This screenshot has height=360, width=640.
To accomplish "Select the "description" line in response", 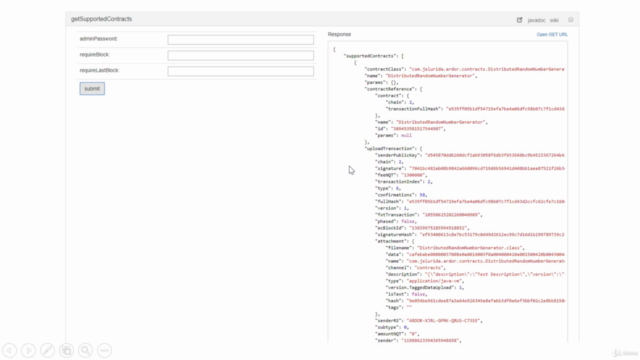I will (x=475, y=274).
